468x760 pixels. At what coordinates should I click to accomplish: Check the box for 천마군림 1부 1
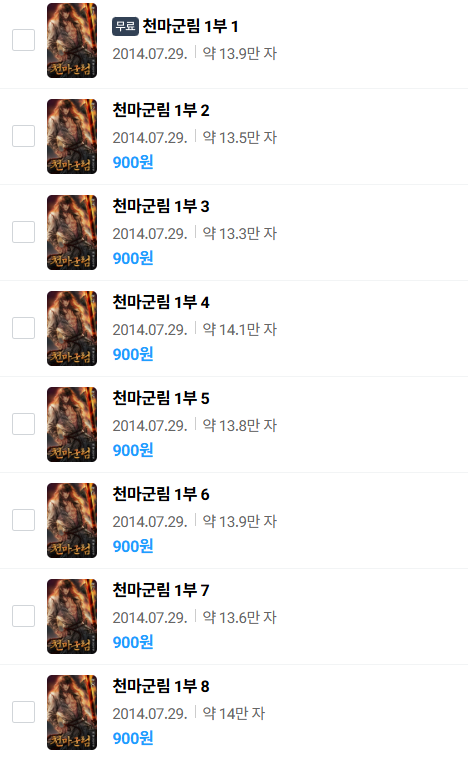pos(23,40)
